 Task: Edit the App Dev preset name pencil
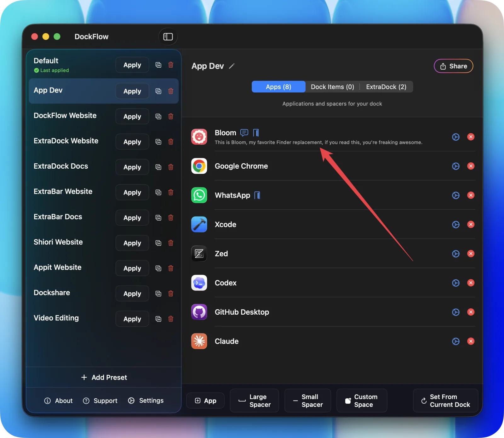coord(232,66)
